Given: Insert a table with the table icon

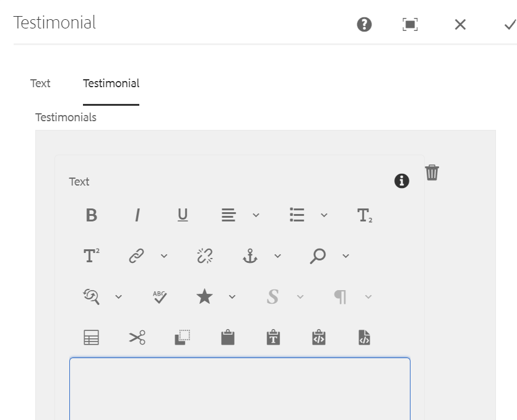Looking at the screenshot, I should tap(92, 337).
